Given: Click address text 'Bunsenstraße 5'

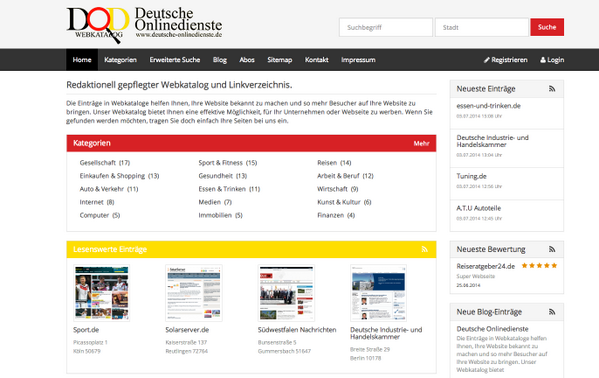Looking at the screenshot, I should click(x=277, y=342).
